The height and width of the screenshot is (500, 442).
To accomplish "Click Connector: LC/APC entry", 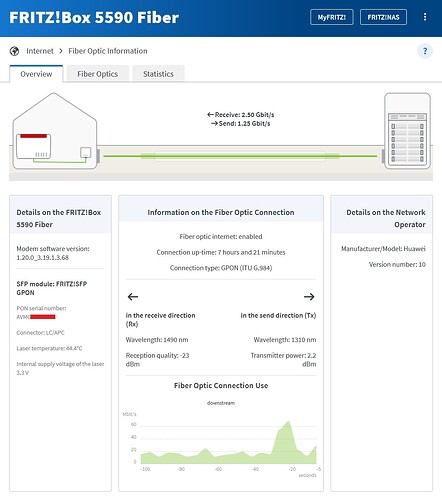I will pos(40,333).
